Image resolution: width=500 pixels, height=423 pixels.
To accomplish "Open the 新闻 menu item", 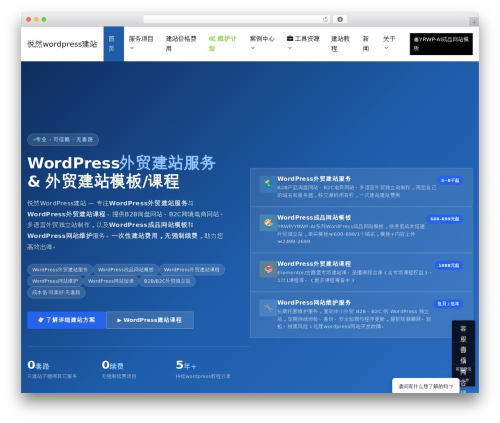I will pyautogui.click(x=366, y=44).
